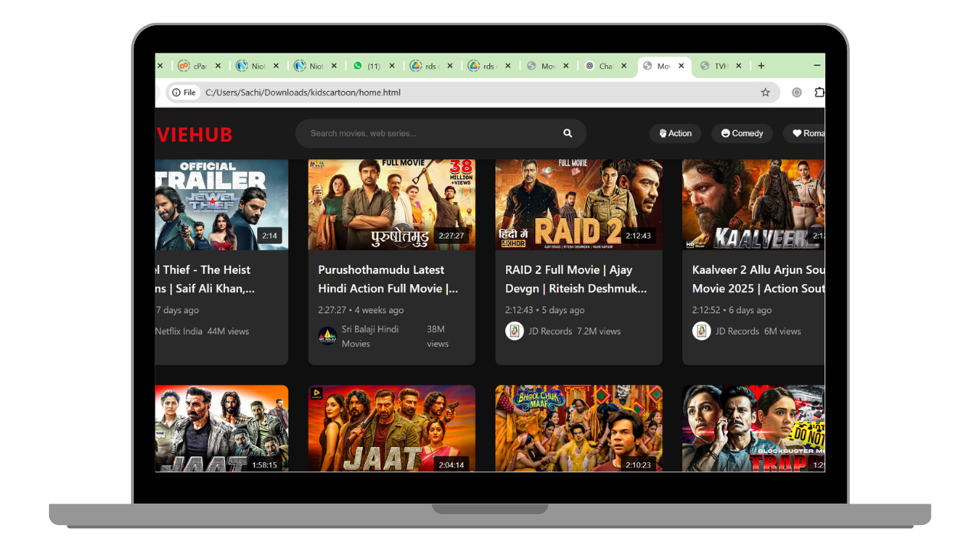Play the RAID 2 movie thumbnail

click(x=578, y=204)
